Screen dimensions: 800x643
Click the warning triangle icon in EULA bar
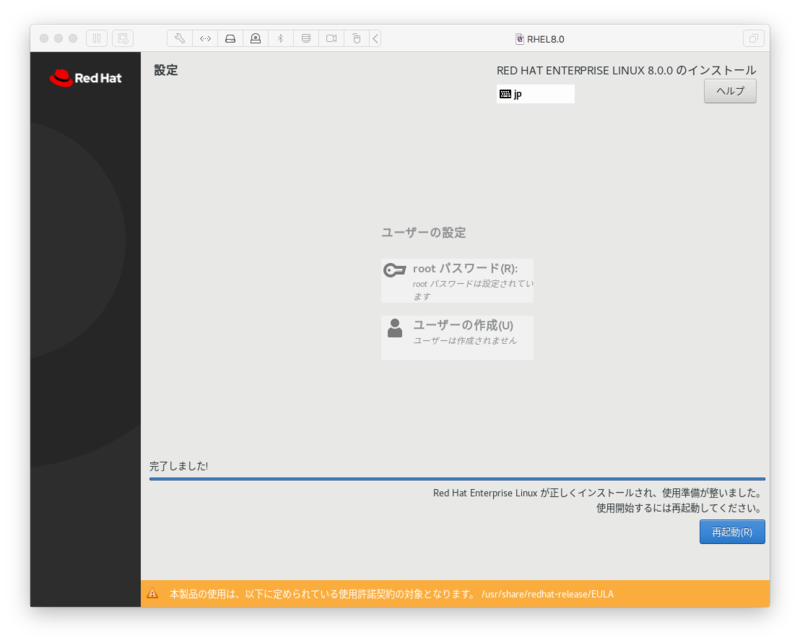(152, 593)
